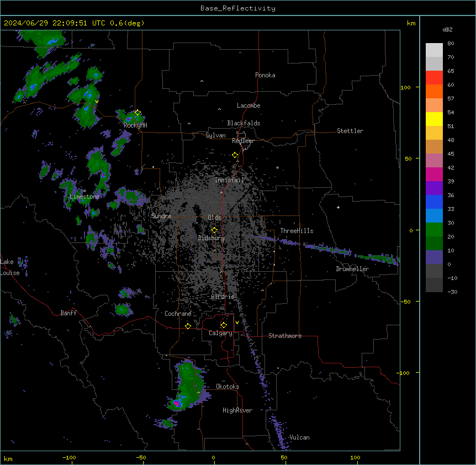
Task: Click the Didsbury town label
Action: [211, 238]
